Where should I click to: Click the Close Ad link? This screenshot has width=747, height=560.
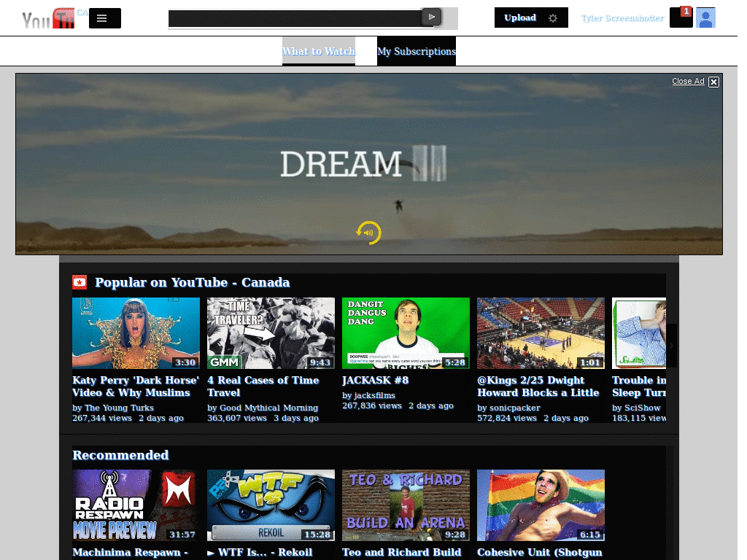[x=688, y=82]
